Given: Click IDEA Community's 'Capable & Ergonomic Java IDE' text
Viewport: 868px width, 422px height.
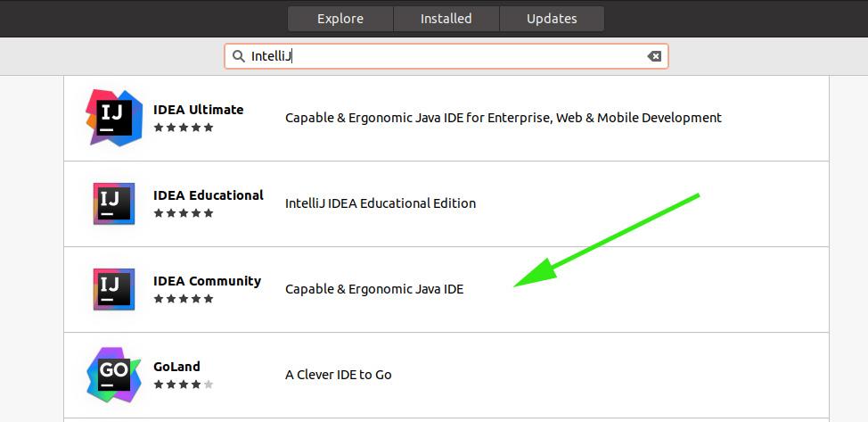Looking at the screenshot, I should pyautogui.click(x=374, y=289).
